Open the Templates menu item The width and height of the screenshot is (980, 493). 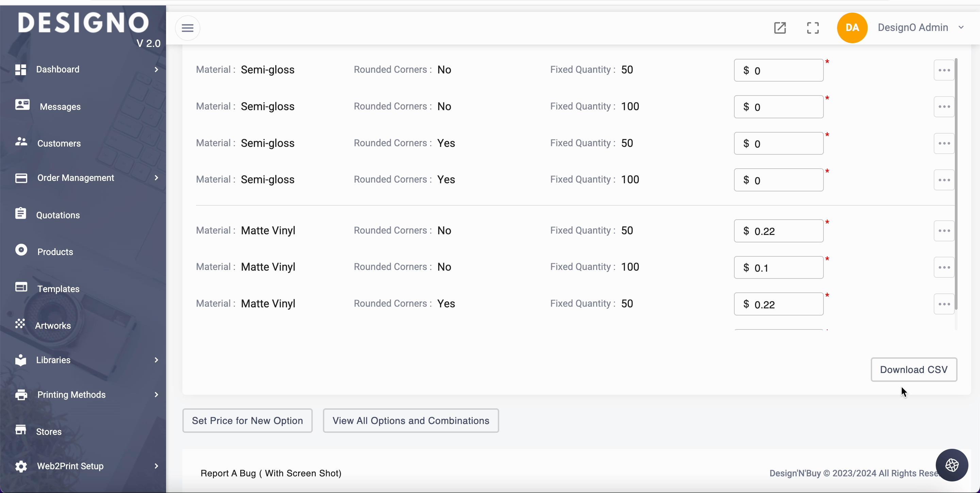58,289
